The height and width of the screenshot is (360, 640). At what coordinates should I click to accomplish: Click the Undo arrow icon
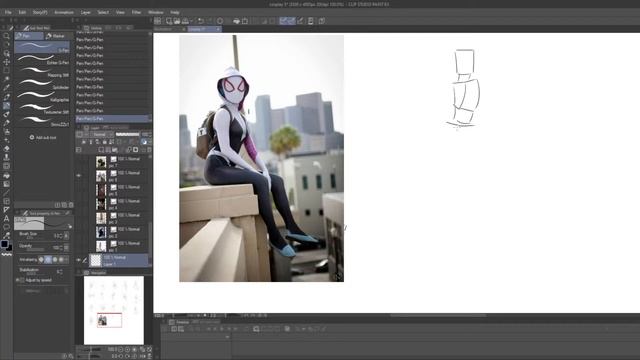[200, 21]
